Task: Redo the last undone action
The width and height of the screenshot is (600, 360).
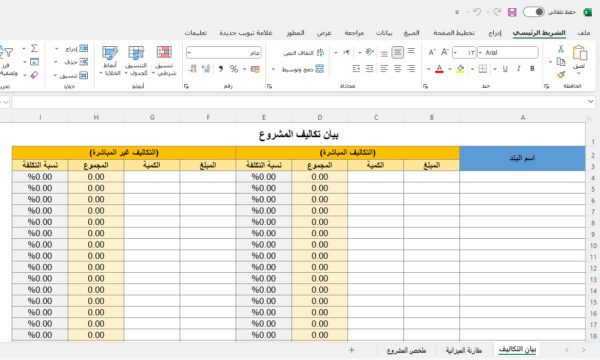Action: point(497,12)
